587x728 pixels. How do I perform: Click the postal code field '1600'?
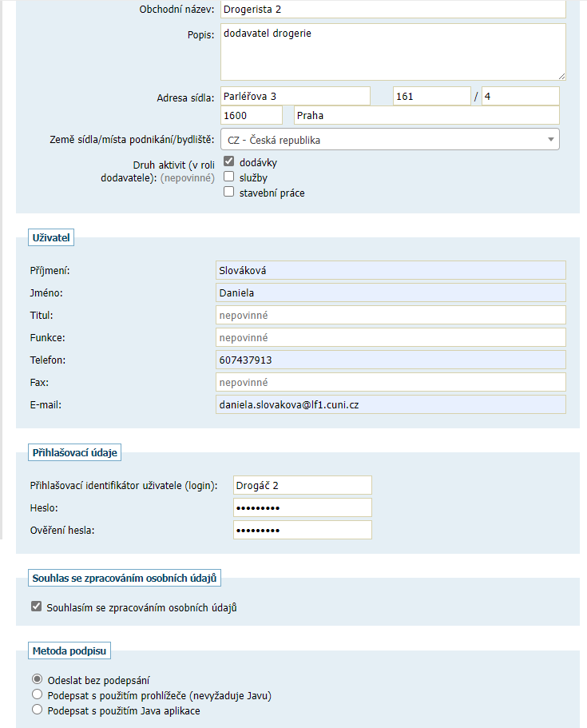pyautogui.click(x=250, y=116)
